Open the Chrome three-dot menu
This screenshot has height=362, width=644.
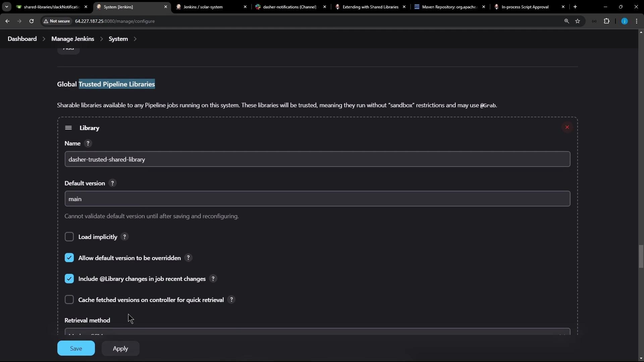(x=637, y=21)
